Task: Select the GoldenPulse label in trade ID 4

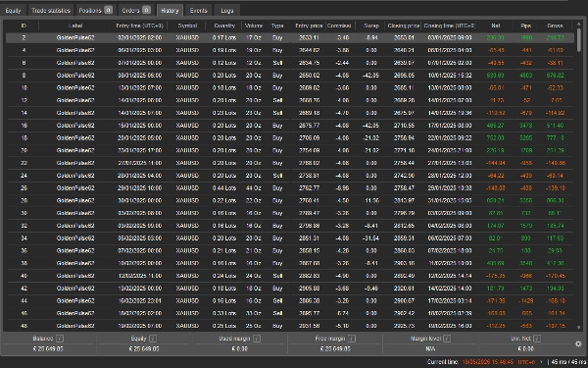Action: click(x=75, y=50)
